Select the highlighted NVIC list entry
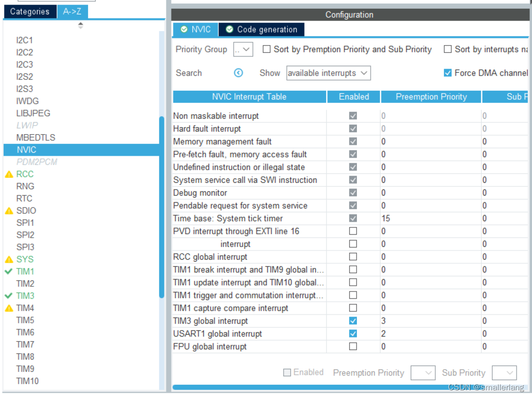 click(81, 150)
